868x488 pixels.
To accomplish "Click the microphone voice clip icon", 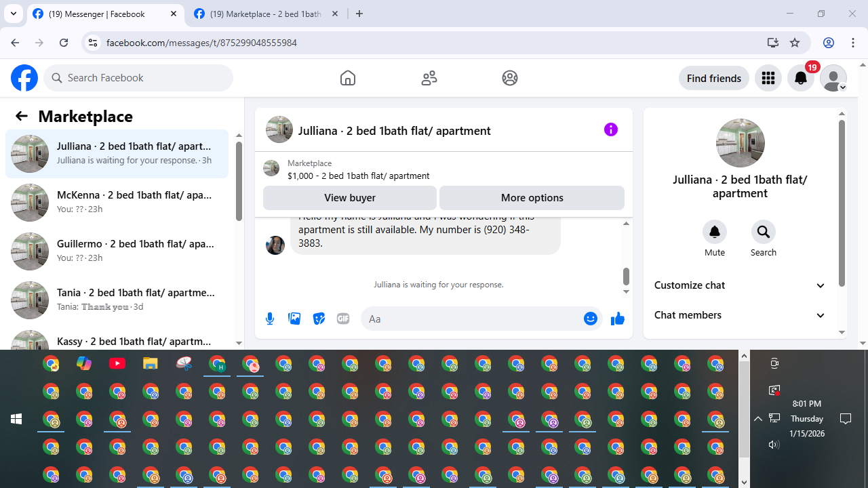I will [x=270, y=319].
